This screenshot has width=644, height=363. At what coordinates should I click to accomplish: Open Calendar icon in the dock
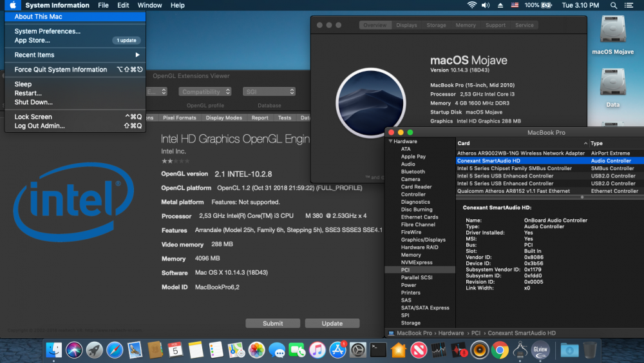(175, 350)
